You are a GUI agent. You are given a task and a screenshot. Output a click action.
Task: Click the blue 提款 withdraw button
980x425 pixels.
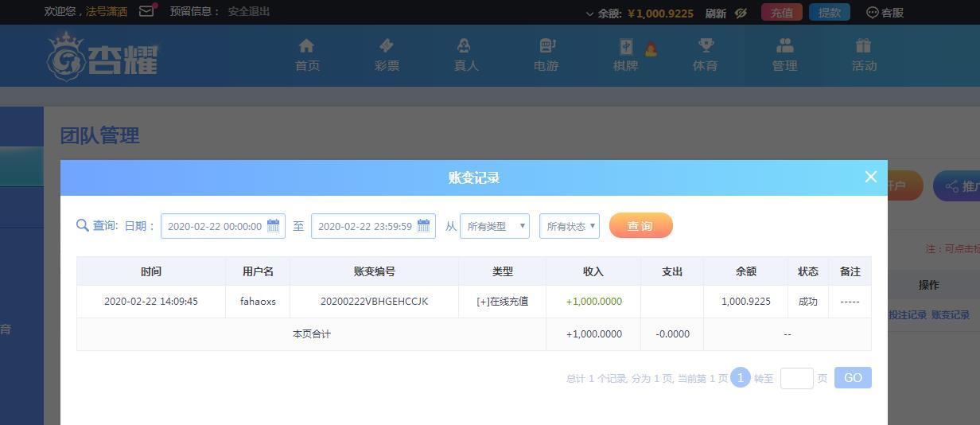(x=830, y=13)
